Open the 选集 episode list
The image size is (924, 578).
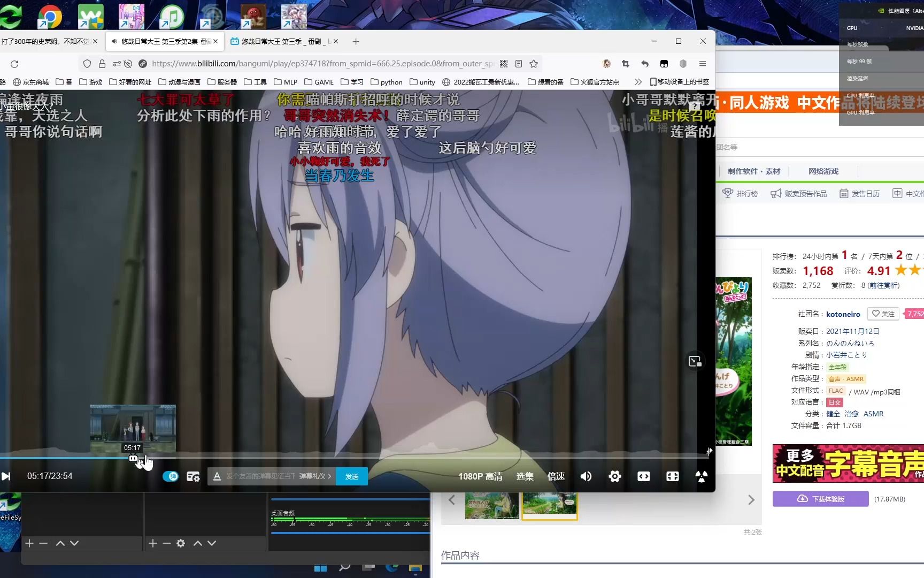coord(525,476)
